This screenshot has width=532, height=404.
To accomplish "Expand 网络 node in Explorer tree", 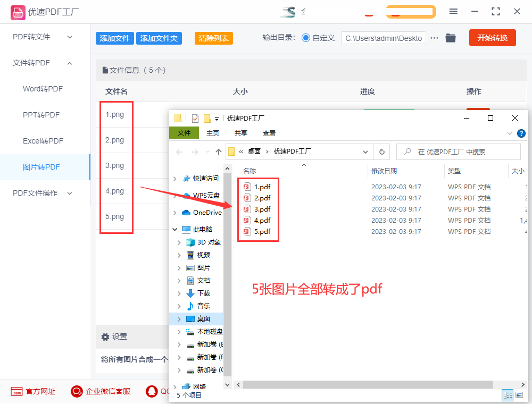I will pos(174,386).
